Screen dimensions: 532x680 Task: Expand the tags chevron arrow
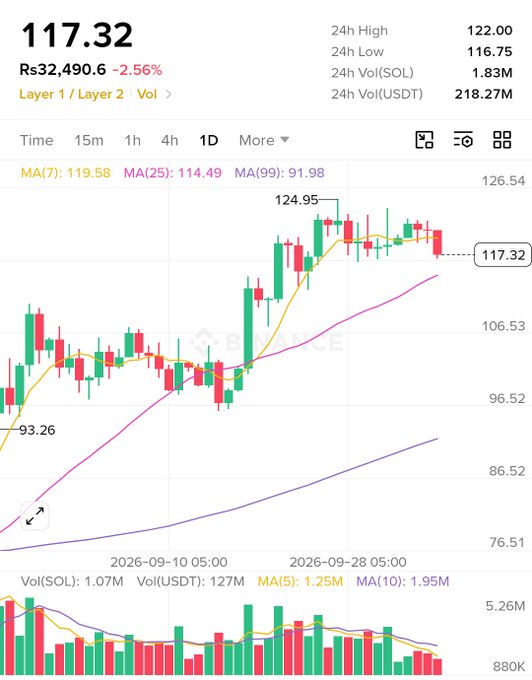coord(169,94)
